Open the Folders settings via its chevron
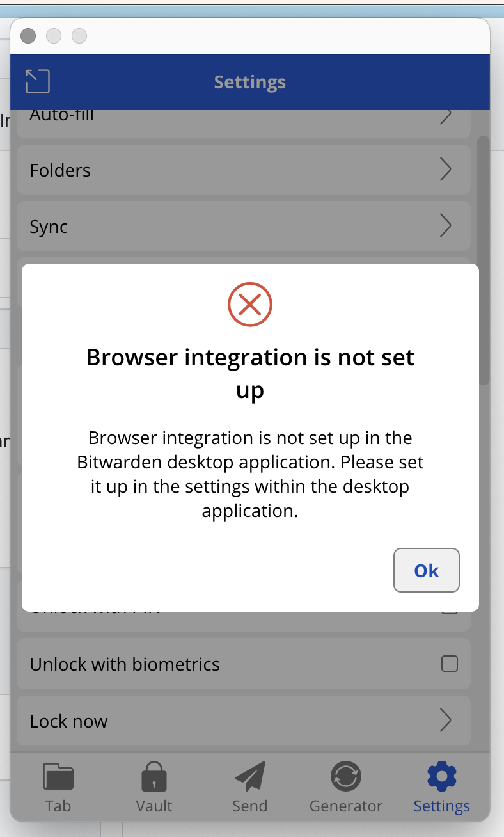 tap(446, 170)
